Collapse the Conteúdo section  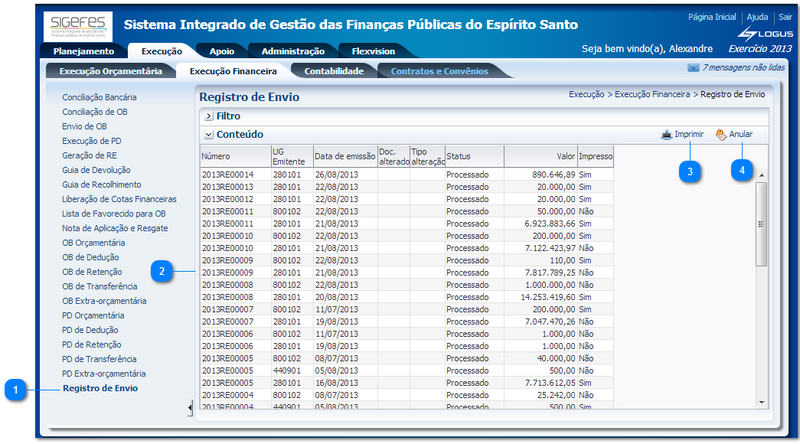[209, 135]
